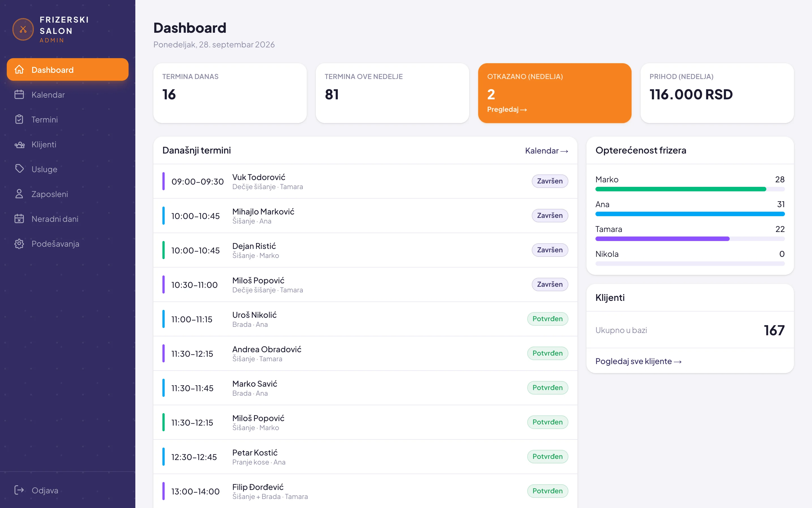Open Kalendar from the sidebar menu
The width and height of the screenshot is (812, 508).
pyautogui.click(x=67, y=95)
